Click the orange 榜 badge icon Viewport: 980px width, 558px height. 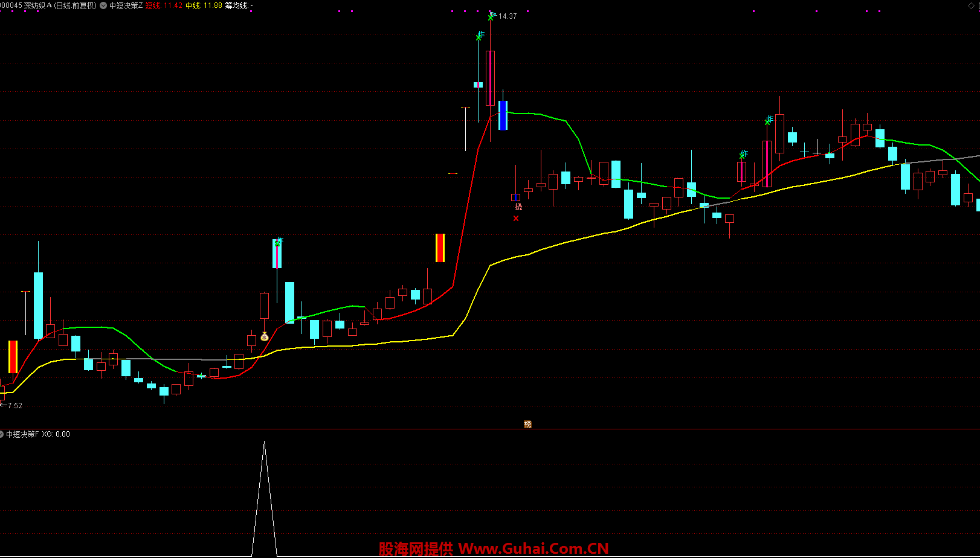click(x=527, y=425)
